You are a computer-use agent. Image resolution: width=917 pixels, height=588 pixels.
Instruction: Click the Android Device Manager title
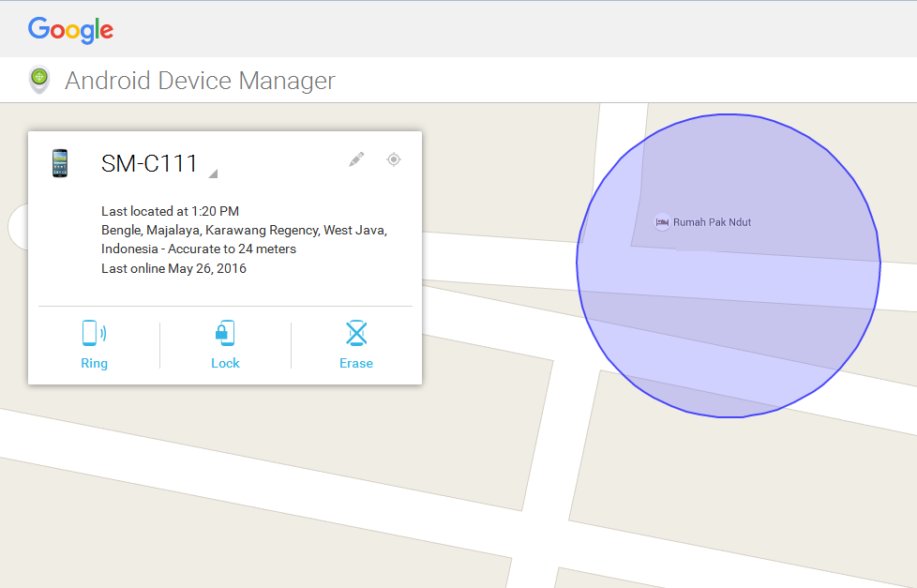[200, 81]
